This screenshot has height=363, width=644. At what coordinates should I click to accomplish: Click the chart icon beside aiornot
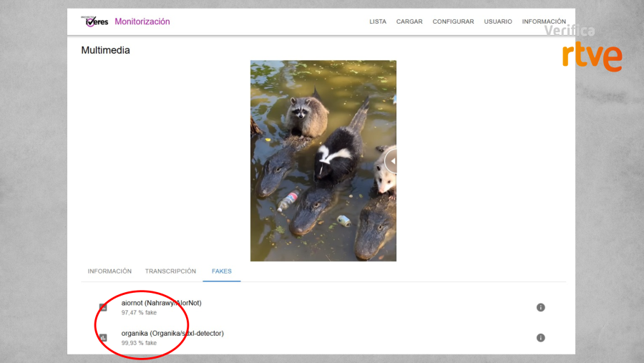(x=103, y=308)
